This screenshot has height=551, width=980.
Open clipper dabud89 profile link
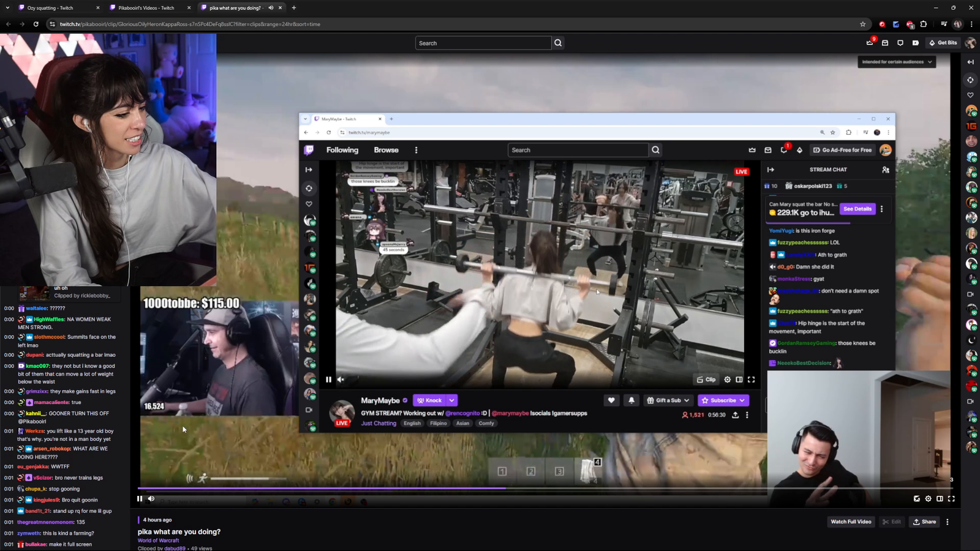point(175,549)
